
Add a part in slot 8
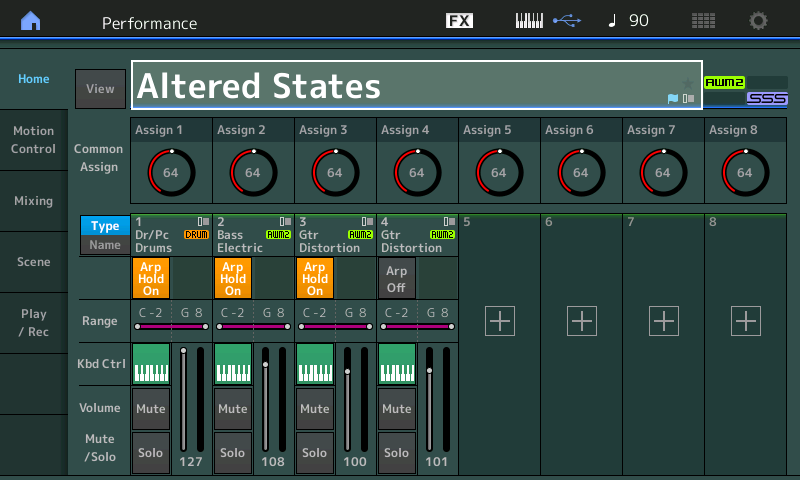coord(746,321)
